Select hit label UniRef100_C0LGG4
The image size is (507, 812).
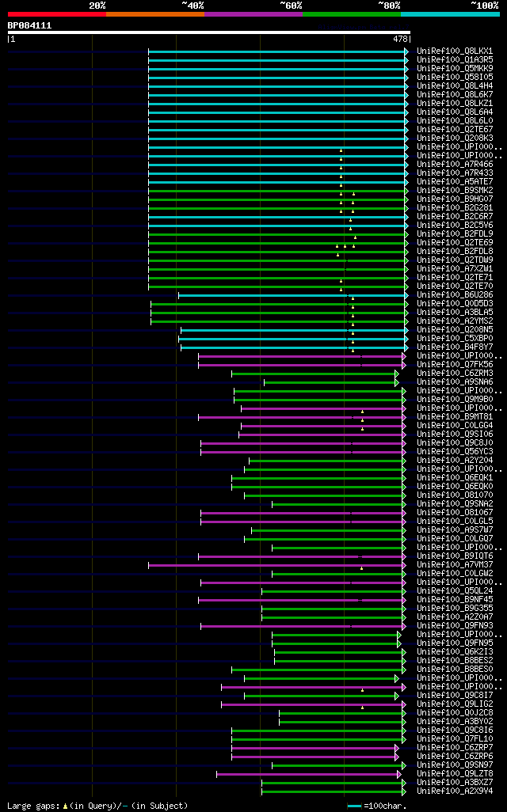click(x=455, y=425)
